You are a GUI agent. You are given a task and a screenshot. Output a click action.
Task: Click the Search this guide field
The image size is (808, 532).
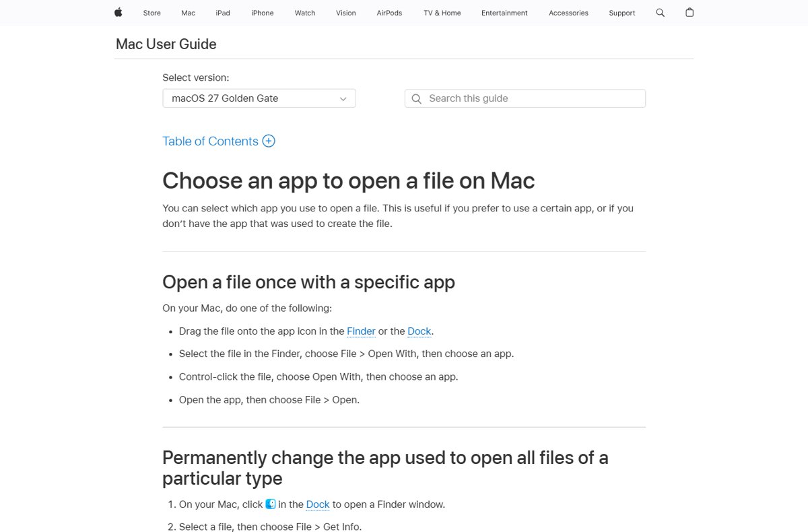coord(525,98)
